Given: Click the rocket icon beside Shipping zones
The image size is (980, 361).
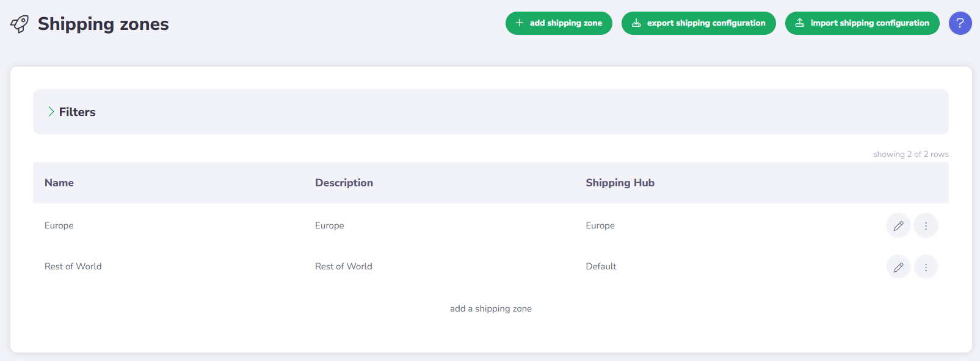Looking at the screenshot, I should [x=20, y=24].
